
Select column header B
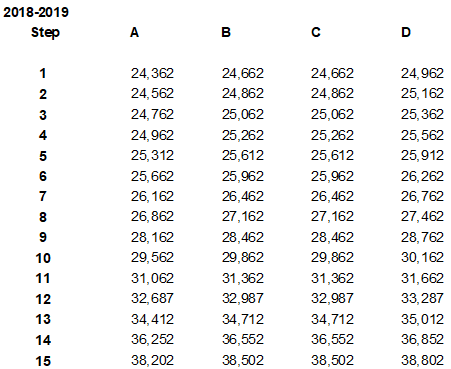226,32
